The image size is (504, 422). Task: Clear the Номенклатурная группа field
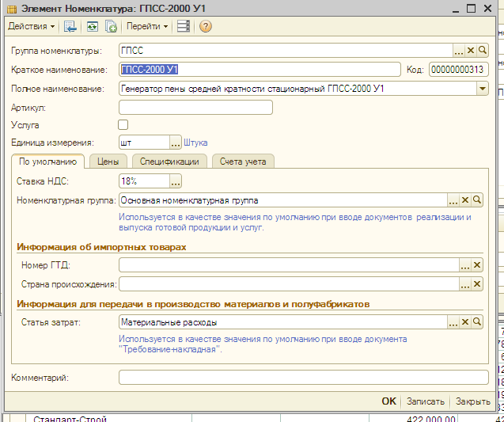click(465, 200)
